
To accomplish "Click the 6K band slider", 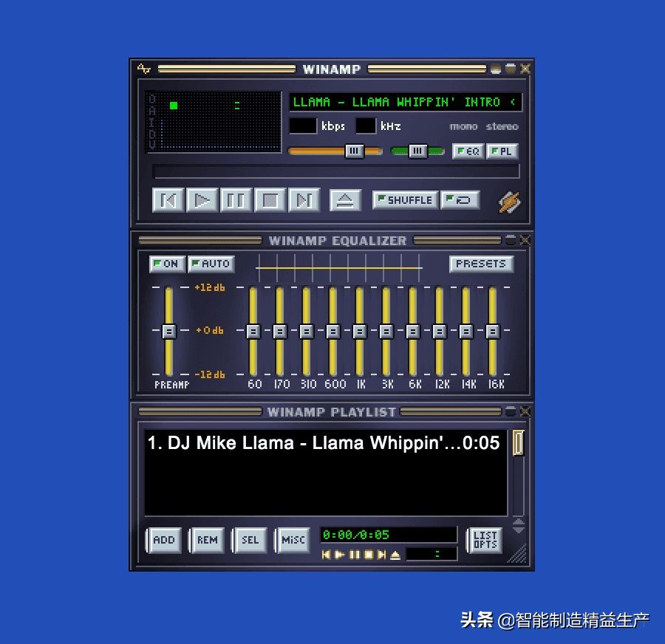I will 412,331.
